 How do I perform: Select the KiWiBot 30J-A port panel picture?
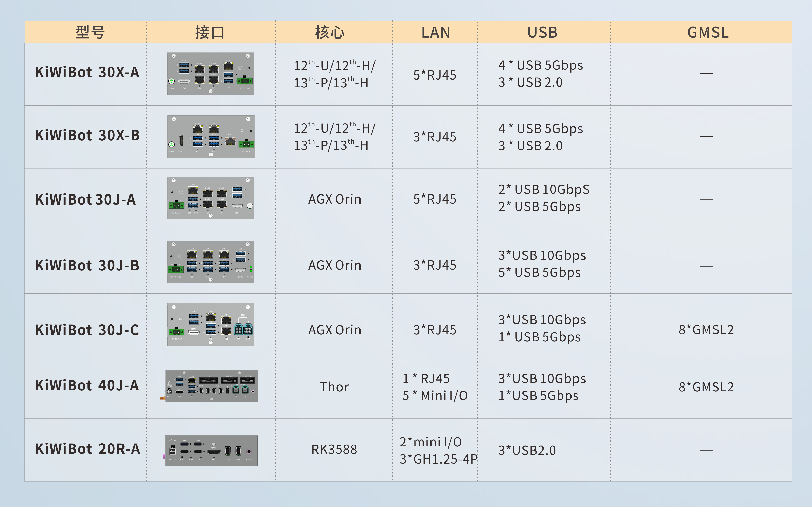(x=210, y=198)
